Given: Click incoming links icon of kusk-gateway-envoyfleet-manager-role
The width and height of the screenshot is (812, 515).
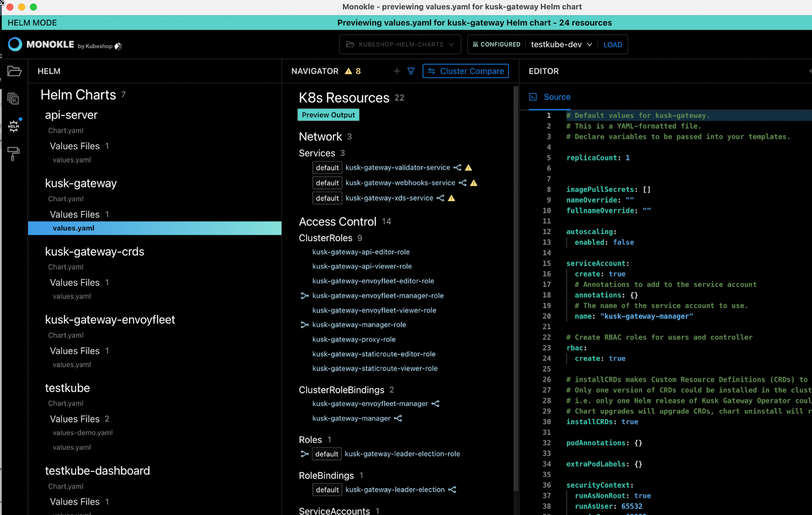Looking at the screenshot, I should click(x=304, y=296).
